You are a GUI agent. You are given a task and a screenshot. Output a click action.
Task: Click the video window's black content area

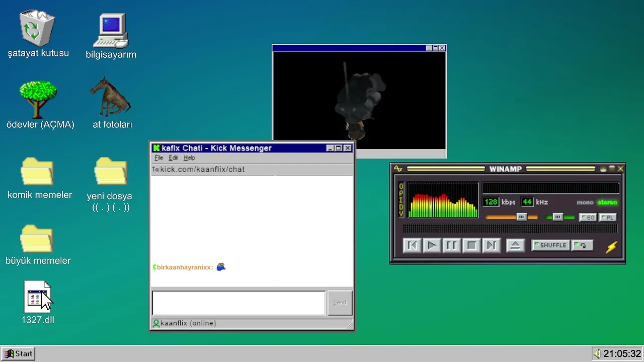[x=359, y=101]
